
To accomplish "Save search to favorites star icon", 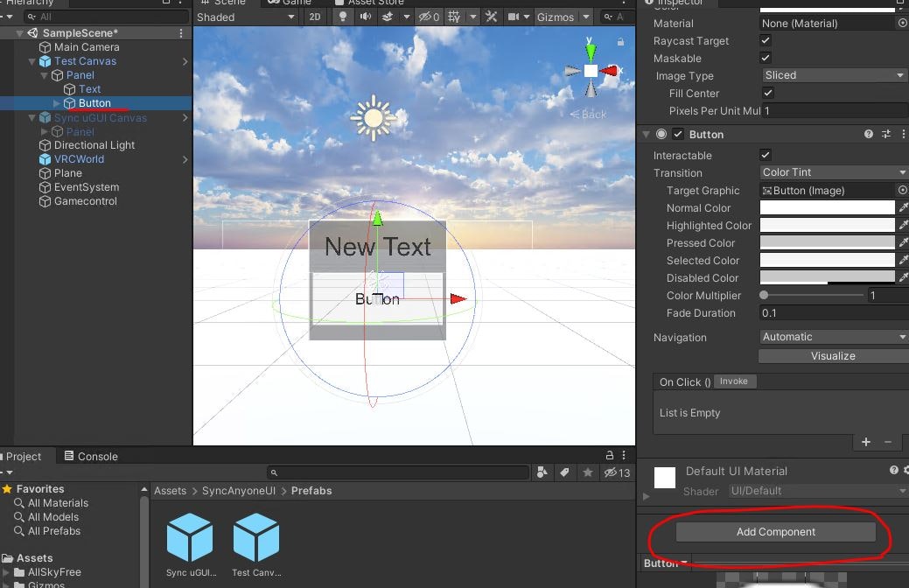I will tap(588, 472).
